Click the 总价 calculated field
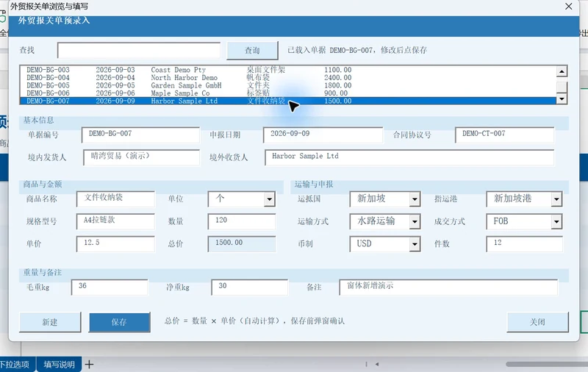Image resolution: width=588 pixels, height=372 pixels. (242, 244)
